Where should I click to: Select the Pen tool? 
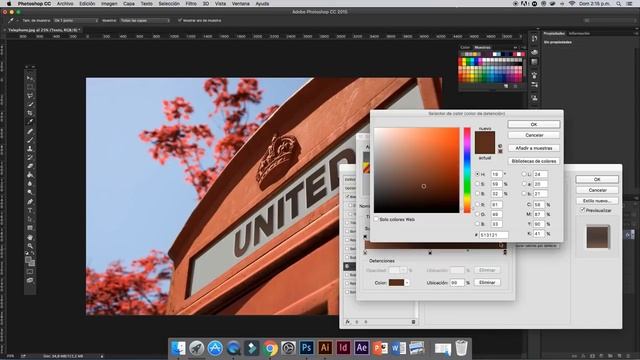pos(30,202)
